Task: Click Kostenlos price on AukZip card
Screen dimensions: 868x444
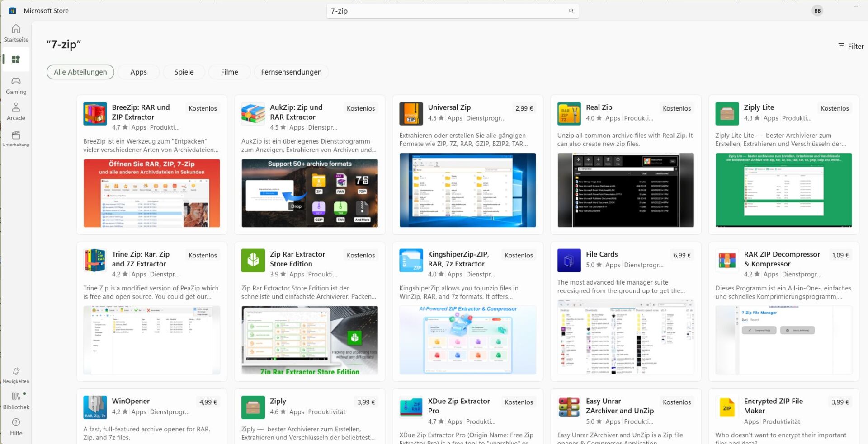Action: click(x=361, y=108)
